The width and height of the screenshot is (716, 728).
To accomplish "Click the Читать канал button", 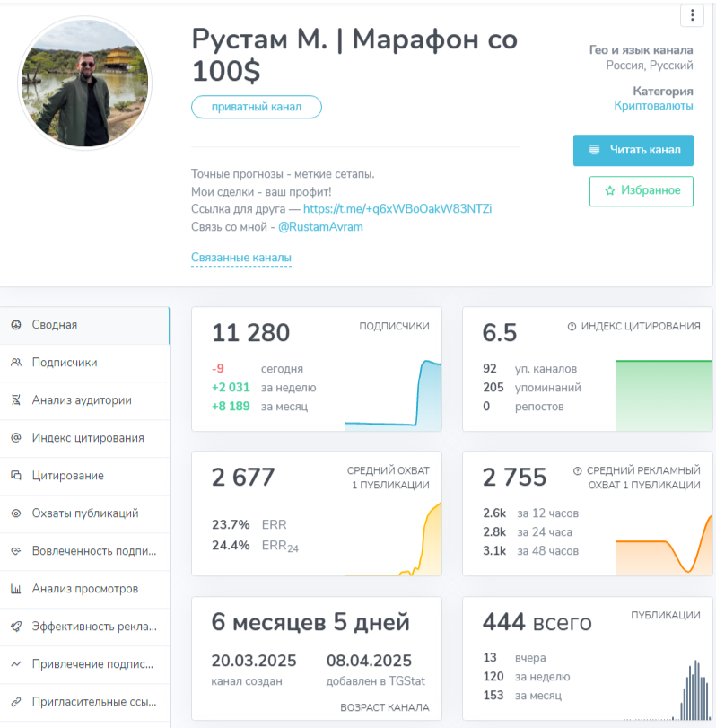I will (x=633, y=150).
